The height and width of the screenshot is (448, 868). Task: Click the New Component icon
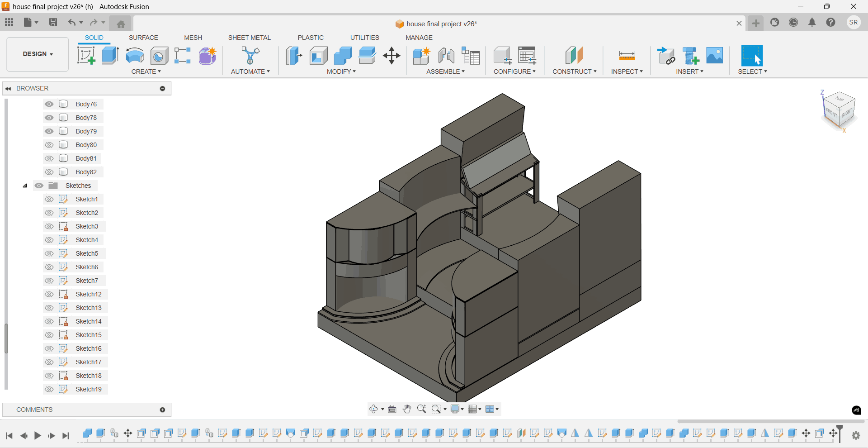tap(421, 56)
